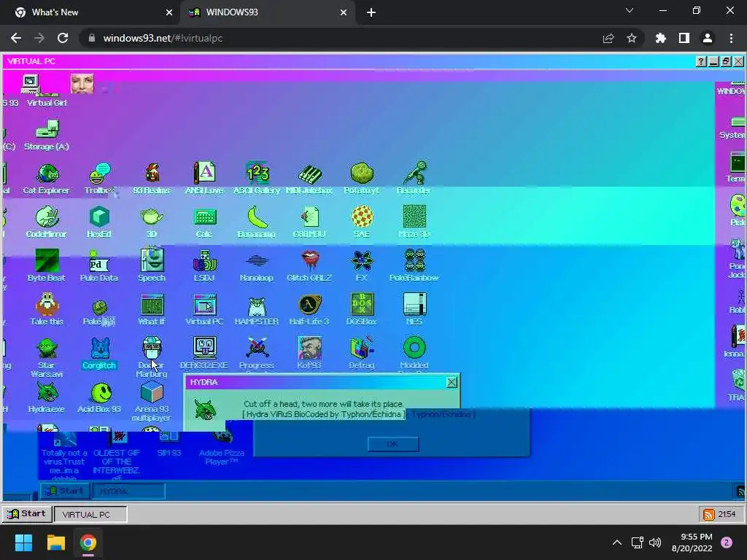Launch Bananamp banana icon

click(x=257, y=222)
